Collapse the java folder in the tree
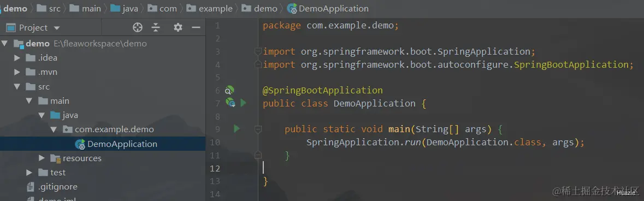Screen dimensions: 644x201 coord(42,115)
